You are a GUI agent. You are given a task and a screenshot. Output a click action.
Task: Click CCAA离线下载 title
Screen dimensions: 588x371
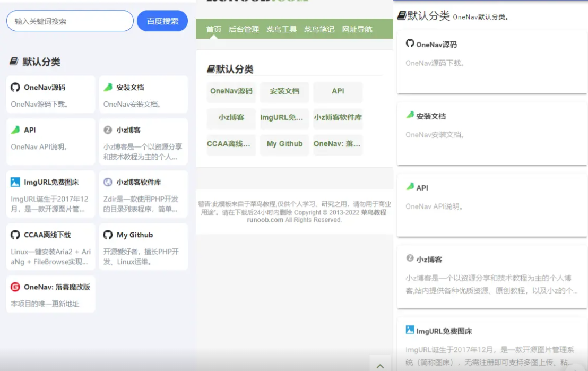click(x=47, y=235)
